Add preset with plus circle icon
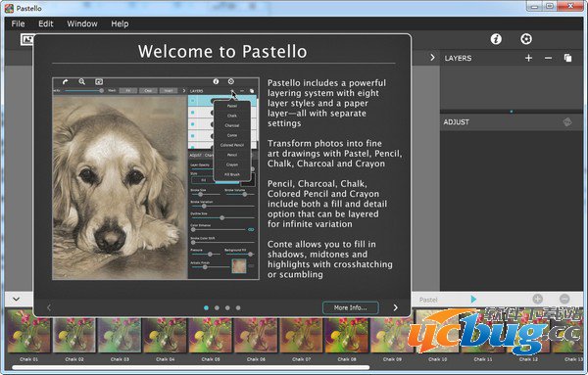 [537, 299]
